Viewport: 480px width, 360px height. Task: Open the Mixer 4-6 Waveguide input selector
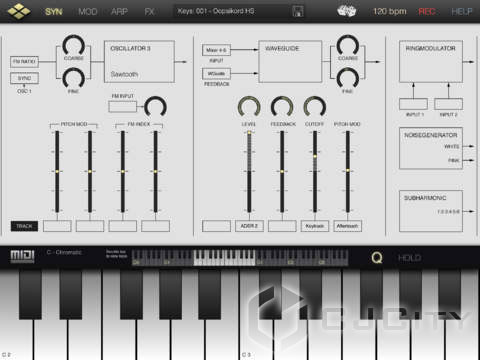216,50
